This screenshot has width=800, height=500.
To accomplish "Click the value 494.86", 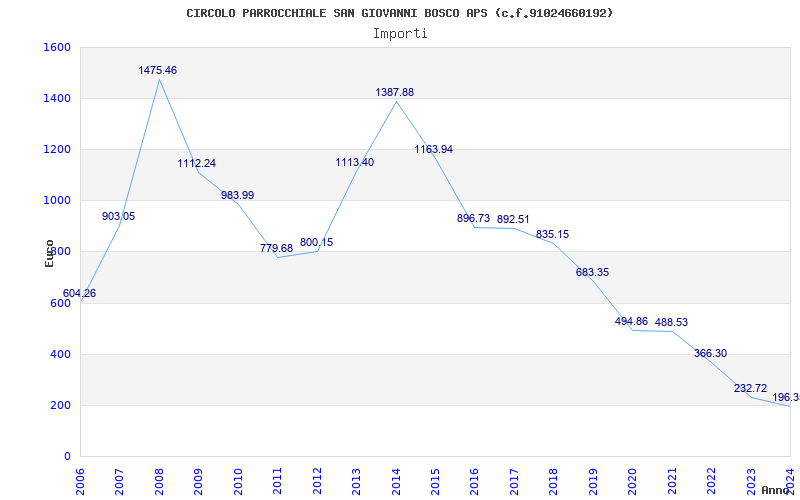I will click(x=631, y=321).
